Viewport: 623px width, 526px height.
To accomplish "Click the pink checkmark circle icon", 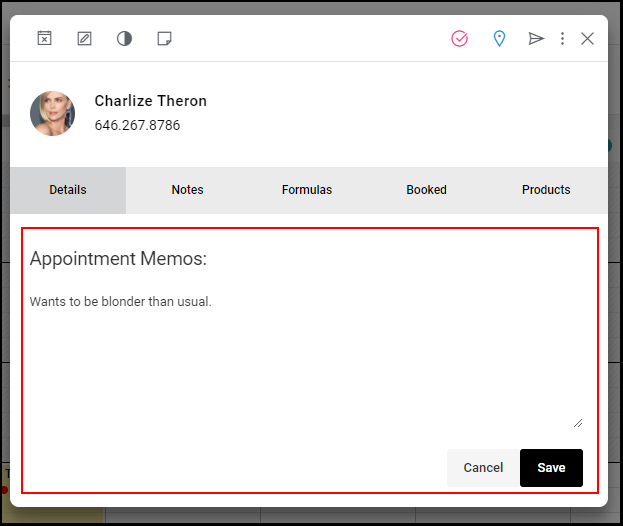I will (x=459, y=39).
